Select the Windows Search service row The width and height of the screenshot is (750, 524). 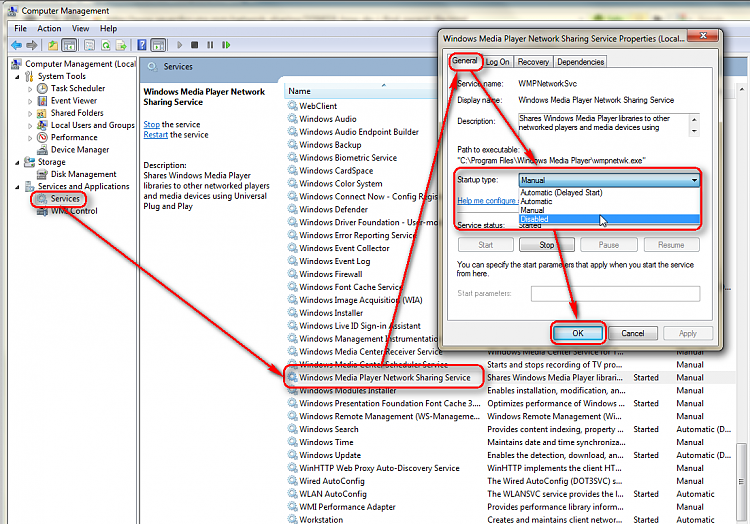509,429
